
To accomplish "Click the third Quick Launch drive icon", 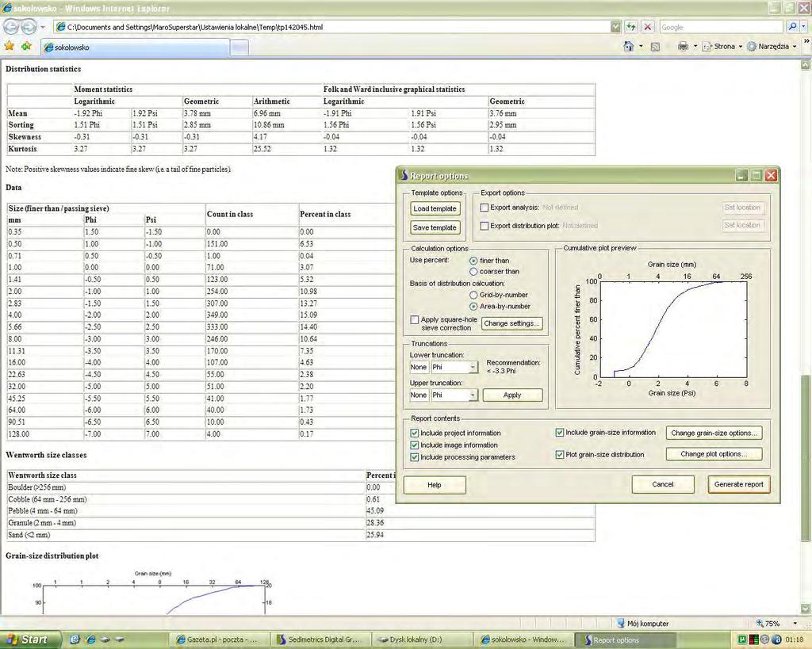I will (x=105, y=639).
